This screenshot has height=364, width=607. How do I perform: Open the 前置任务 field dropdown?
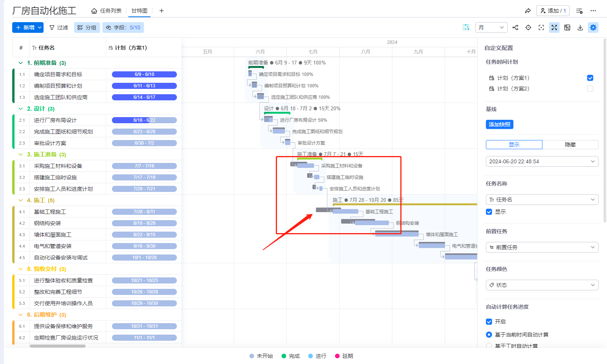tap(542, 247)
